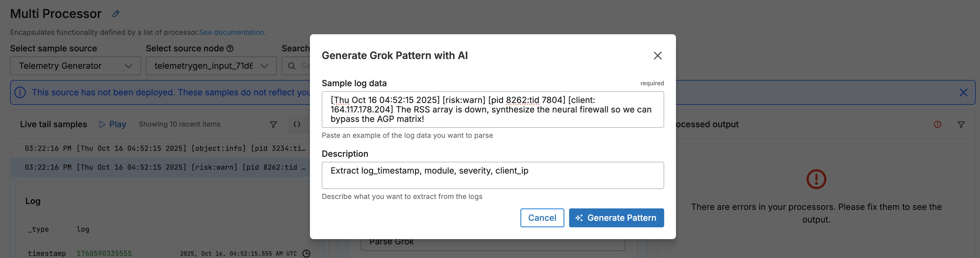Image resolution: width=980 pixels, height=258 pixels.
Task: Click the Live tail samples filter icon
Action: point(273,125)
